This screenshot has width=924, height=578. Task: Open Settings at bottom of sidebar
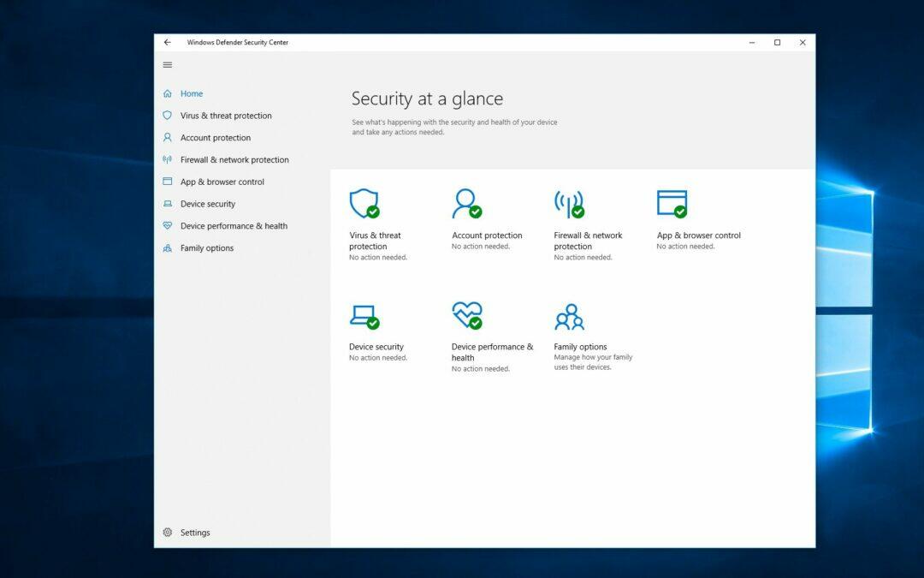[195, 533]
